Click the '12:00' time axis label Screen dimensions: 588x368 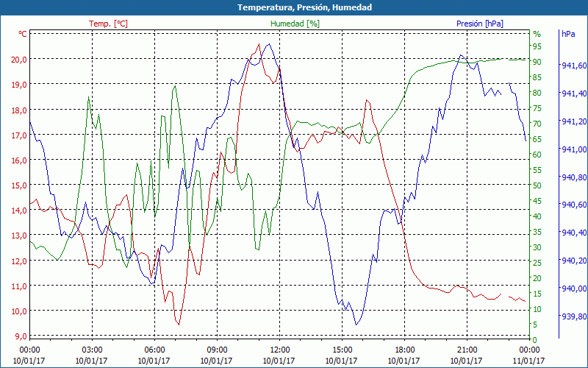click(x=279, y=350)
